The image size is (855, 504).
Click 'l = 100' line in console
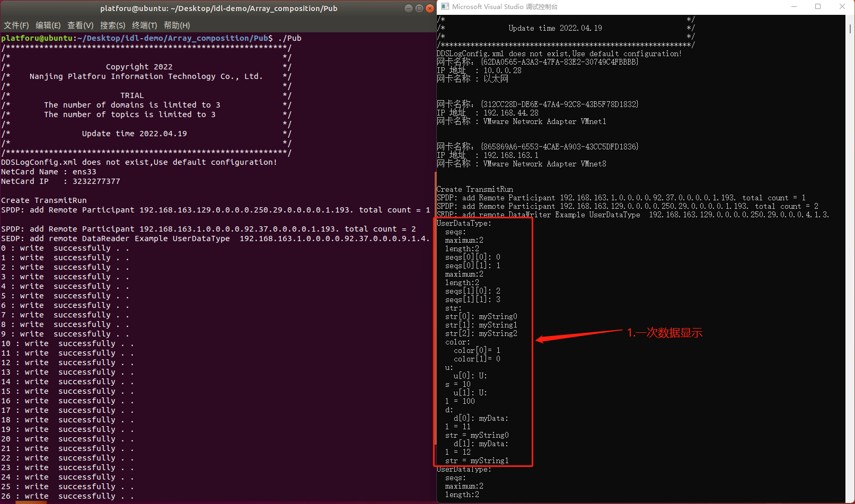(x=460, y=401)
